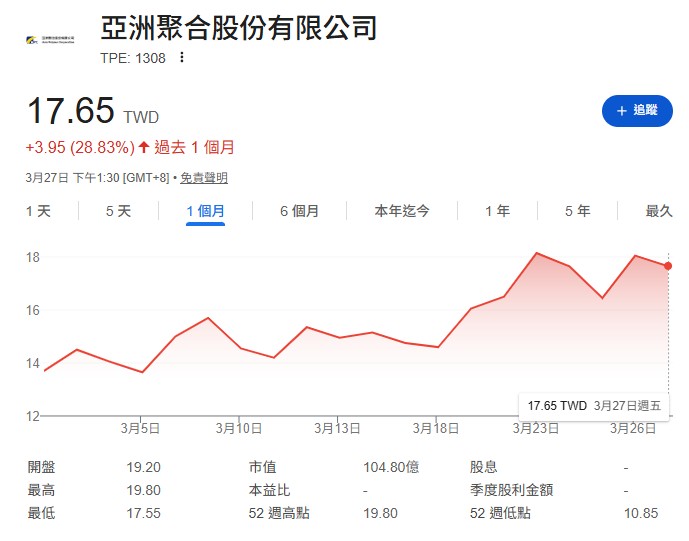
Task: Click the 市值 value 104.80億
Action: point(391,467)
